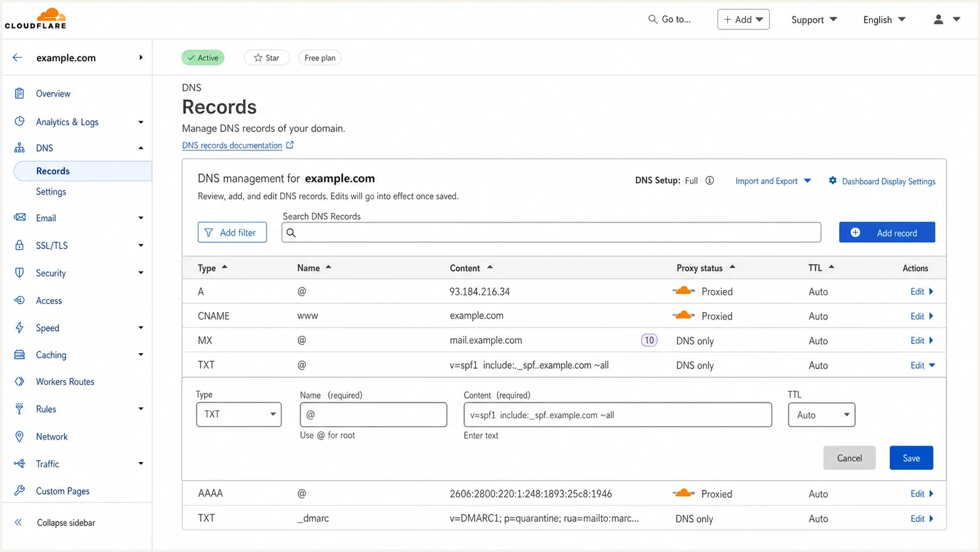The width and height of the screenshot is (980, 552).
Task: Edit the MX record
Action: [x=922, y=340]
